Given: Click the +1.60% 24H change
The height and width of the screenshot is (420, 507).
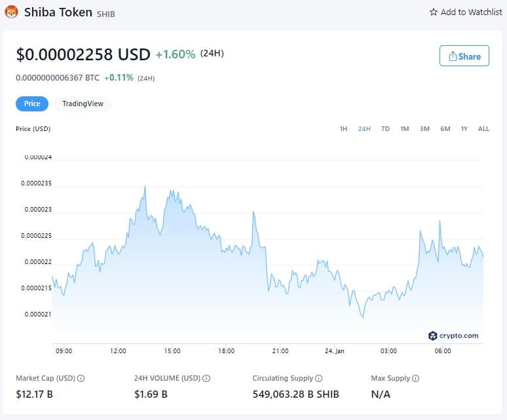Looking at the screenshot, I should click(176, 54).
